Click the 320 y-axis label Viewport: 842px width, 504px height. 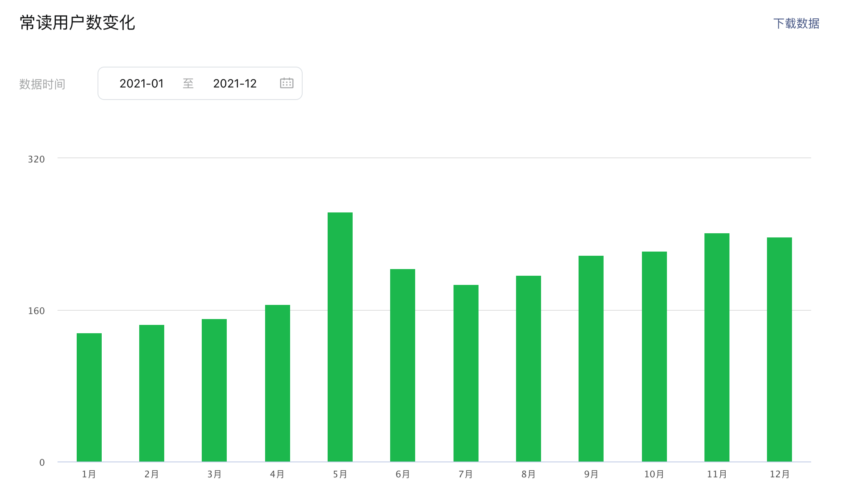(36, 159)
